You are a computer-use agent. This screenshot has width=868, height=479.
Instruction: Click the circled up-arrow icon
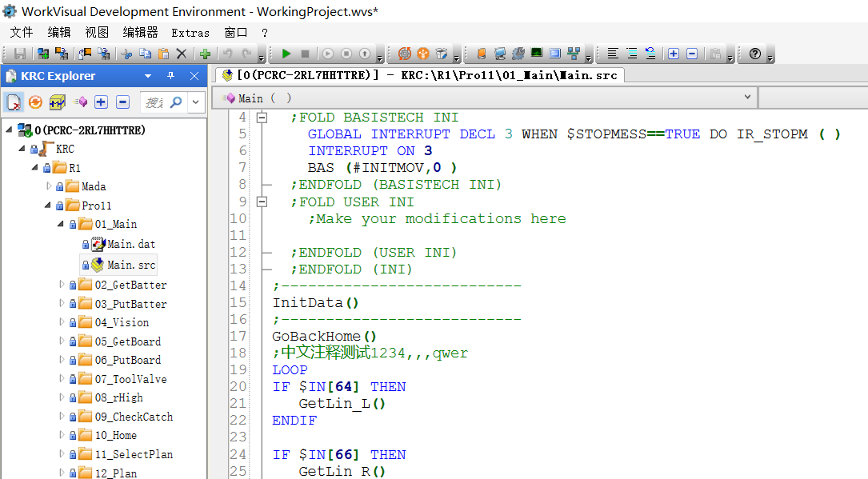tap(364, 54)
